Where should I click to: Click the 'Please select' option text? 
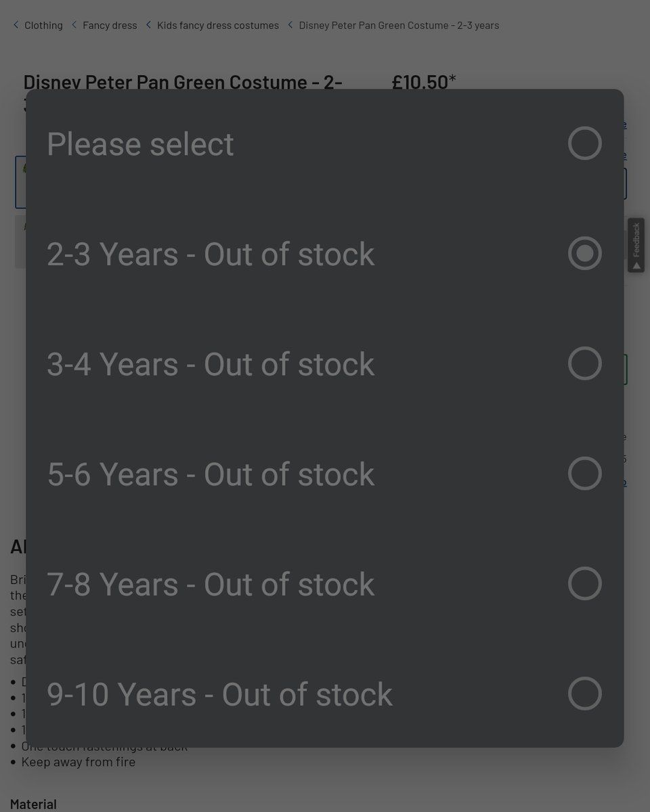140,144
